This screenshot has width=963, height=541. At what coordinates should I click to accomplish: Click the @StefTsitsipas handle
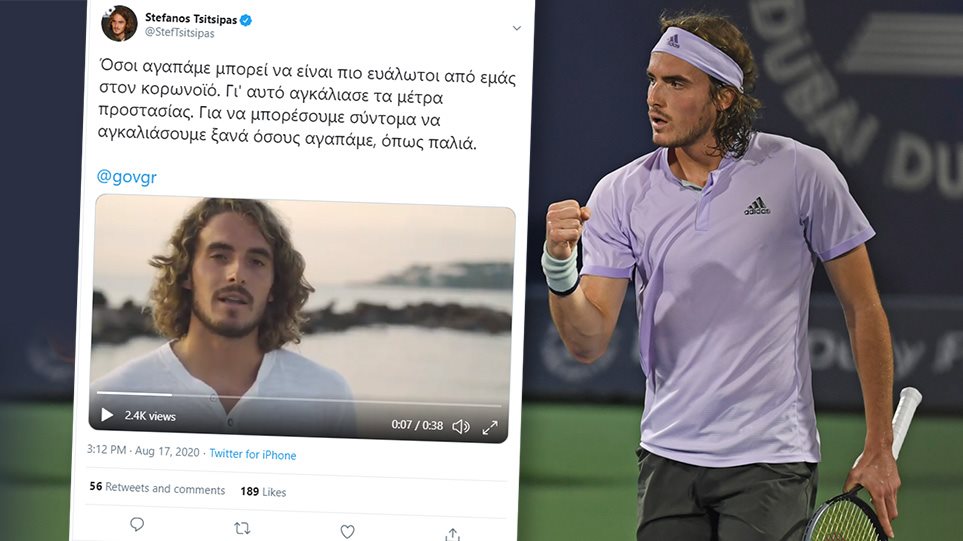click(x=179, y=33)
